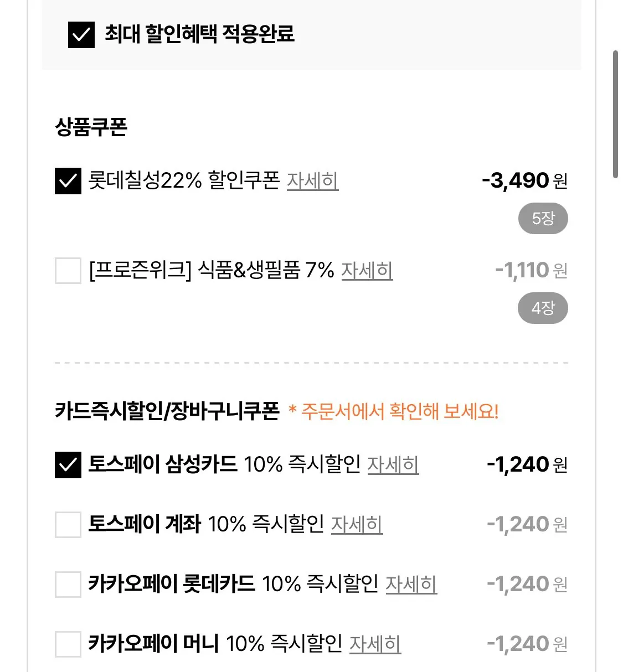Screen dimensions: 623x672
Task: Click the vertical scrollbar thumb
Action: (615, 114)
